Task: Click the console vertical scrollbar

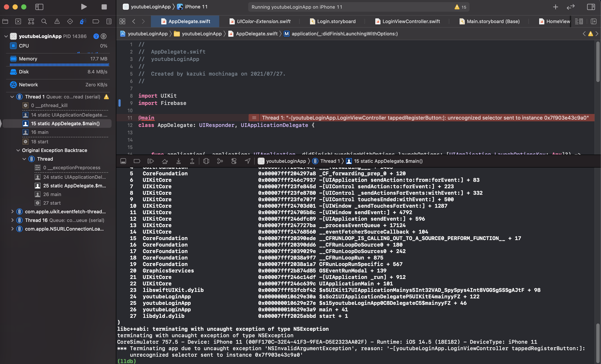Action: (x=598, y=343)
